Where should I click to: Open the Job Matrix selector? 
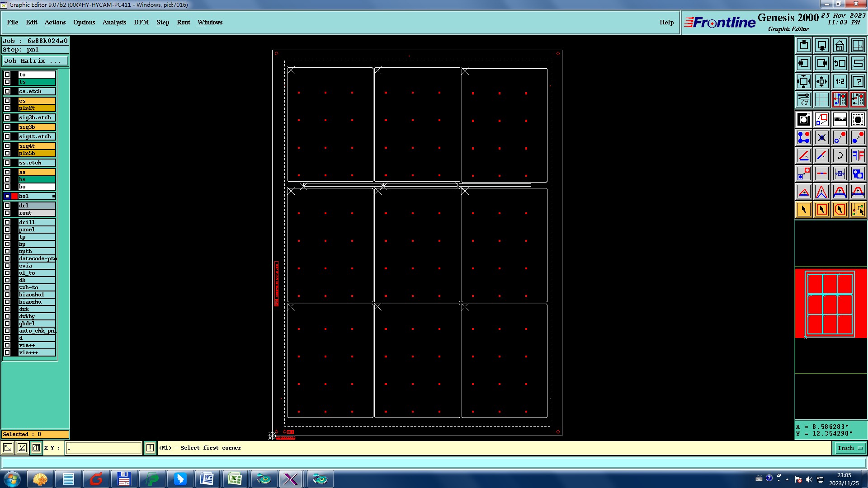35,61
